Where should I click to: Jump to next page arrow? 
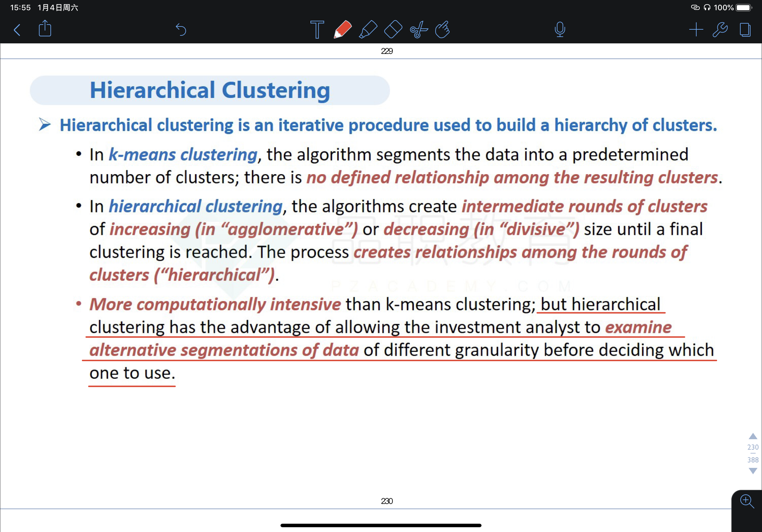point(753,471)
